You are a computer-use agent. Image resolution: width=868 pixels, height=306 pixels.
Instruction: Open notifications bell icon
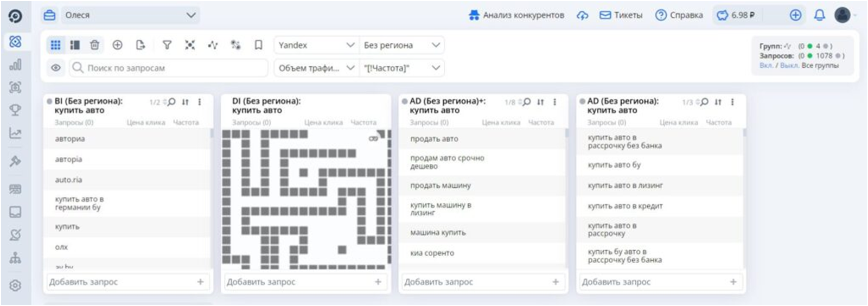(820, 15)
